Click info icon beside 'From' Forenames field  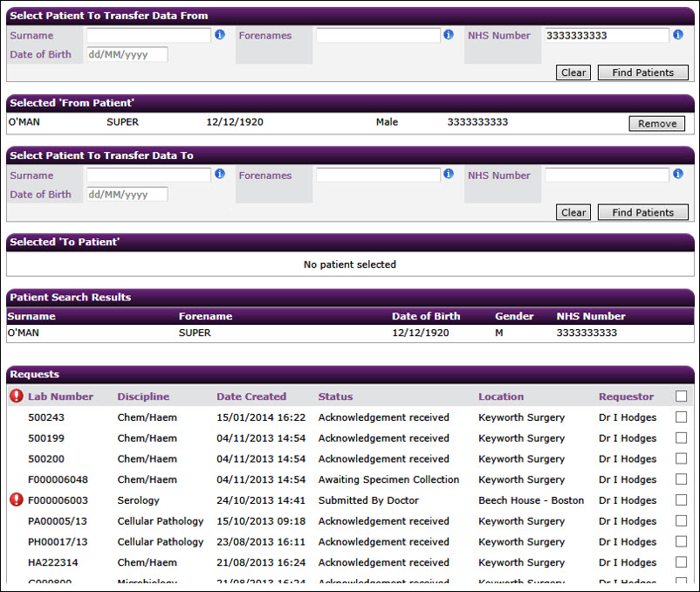click(x=449, y=34)
